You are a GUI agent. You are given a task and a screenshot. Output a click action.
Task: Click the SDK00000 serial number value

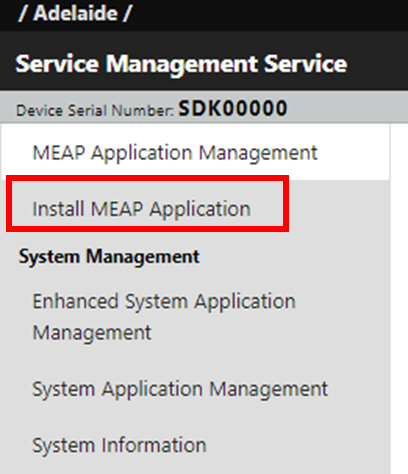(233, 108)
